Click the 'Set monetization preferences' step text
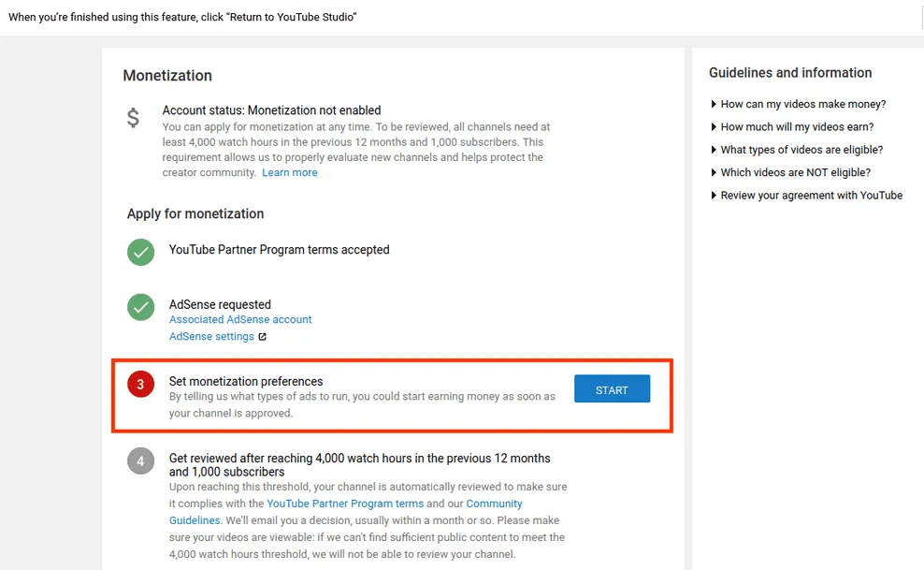 pos(246,381)
